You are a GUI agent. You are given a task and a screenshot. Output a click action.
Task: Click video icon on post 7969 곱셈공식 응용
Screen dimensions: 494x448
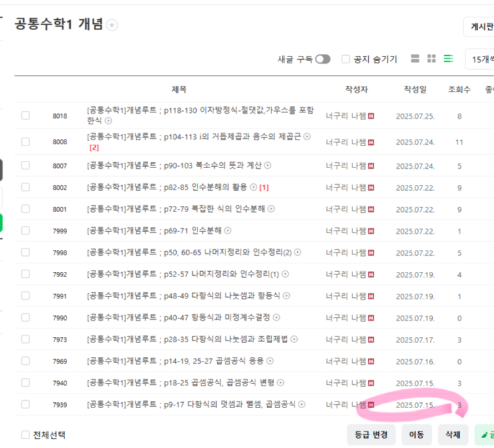coord(270,361)
